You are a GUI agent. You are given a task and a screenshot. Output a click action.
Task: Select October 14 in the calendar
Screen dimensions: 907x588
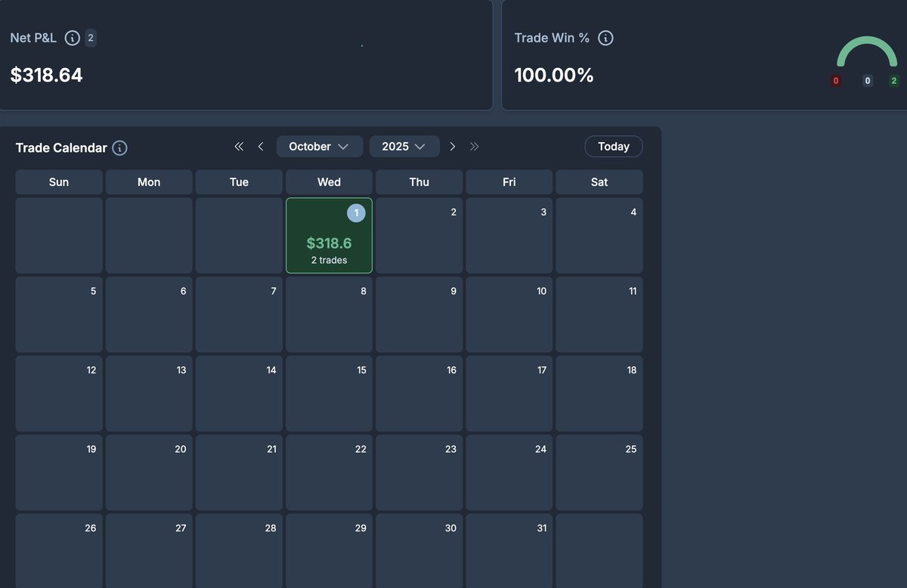coord(239,394)
